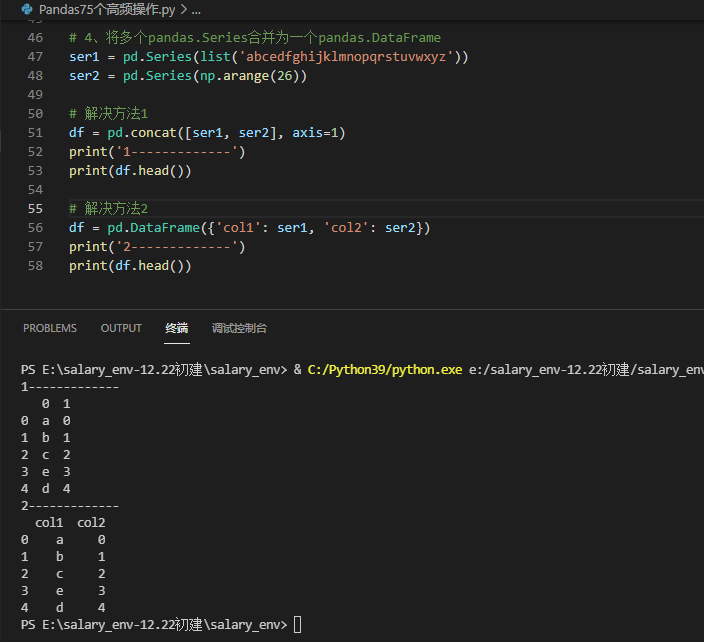Click the comment '# 解决方法2'
This screenshot has height=642, width=704.
tap(109, 209)
